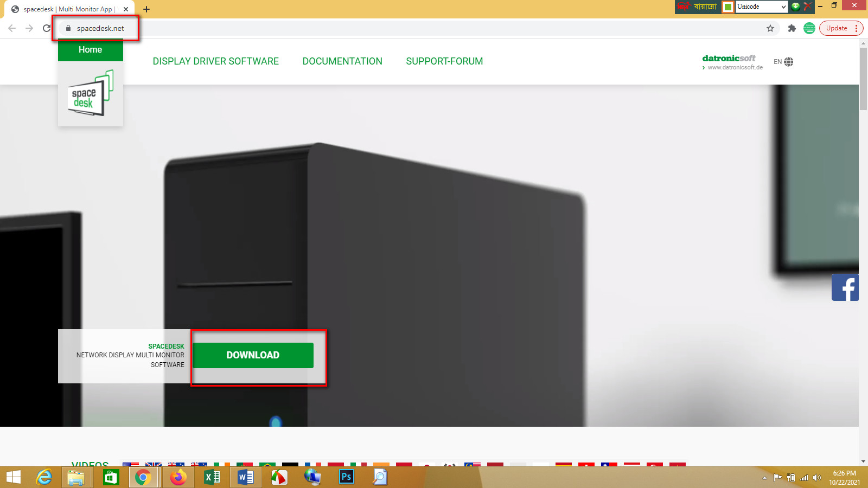This screenshot has width=868, height=488.
Task: Click the taskbar clock showing 6:26 PM
Action: point(844,478)
